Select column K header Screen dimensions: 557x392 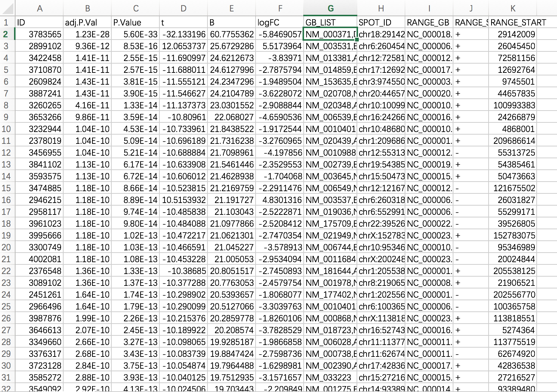[x=513, y=8]
